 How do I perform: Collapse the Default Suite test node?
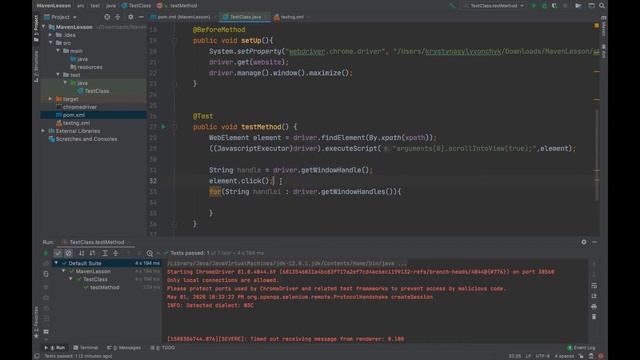pyautogui.click(x=56, y=263)
